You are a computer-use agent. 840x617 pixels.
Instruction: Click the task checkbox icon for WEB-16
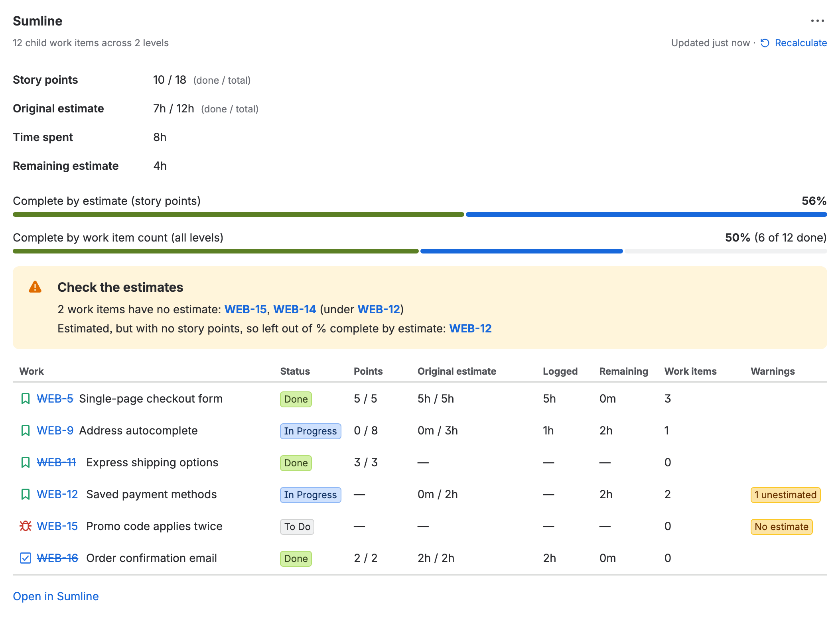click(25, 558)
